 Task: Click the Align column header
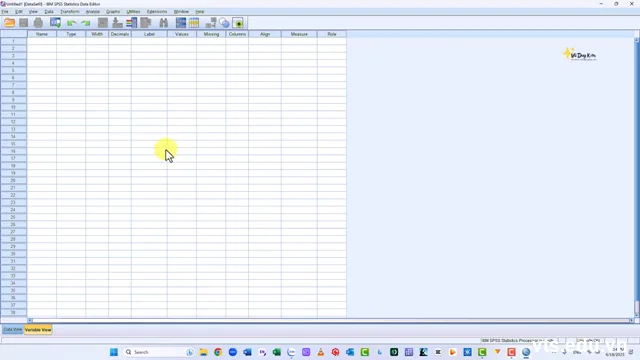[x=265, y=34]
